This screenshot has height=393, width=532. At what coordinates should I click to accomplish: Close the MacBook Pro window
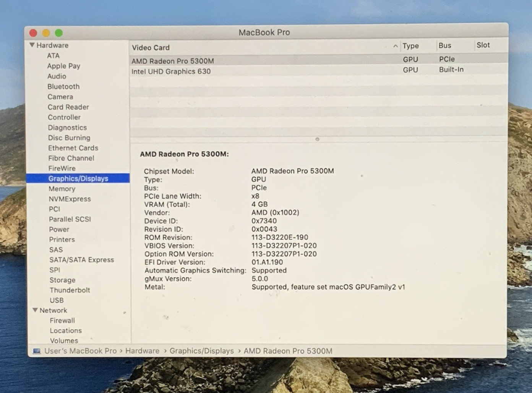click(33, 33)
